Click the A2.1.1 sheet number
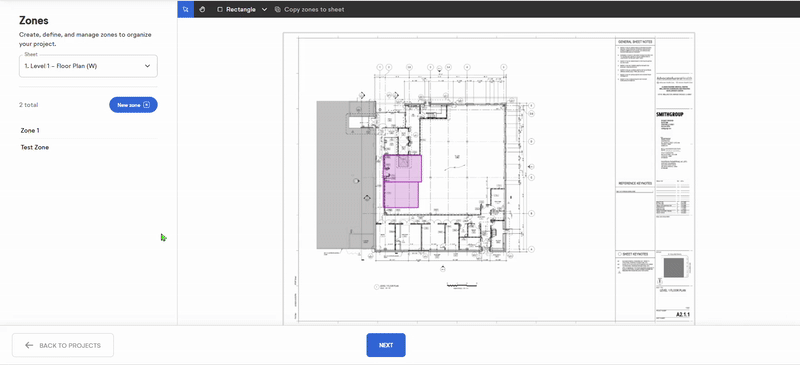Image resolution: width=800 pixels, height=365 pixels. pos(683,314)
